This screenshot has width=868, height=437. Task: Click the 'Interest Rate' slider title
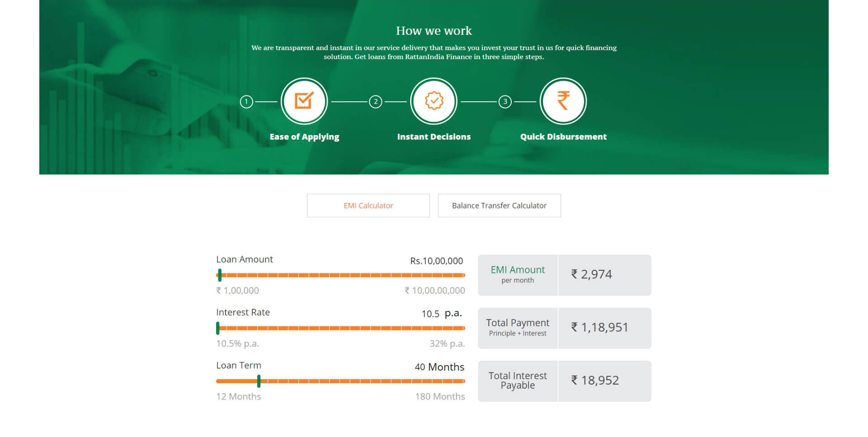tap(243, 312)
